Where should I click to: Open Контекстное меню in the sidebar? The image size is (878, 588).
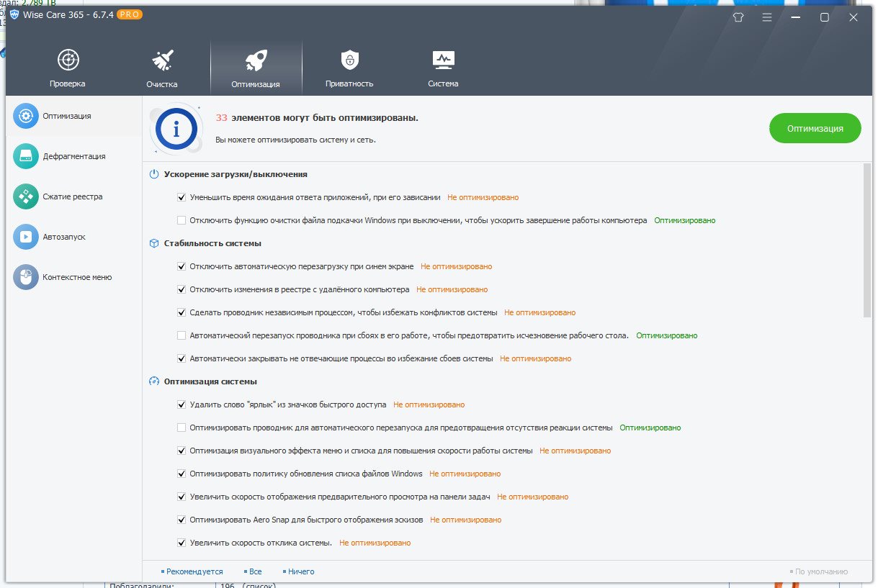pos(77,277)
